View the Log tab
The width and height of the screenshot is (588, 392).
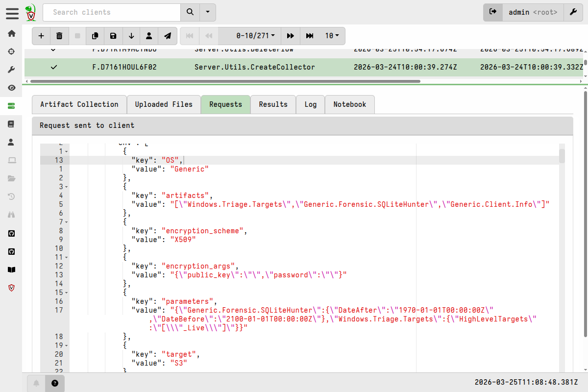tap(311, 104)
